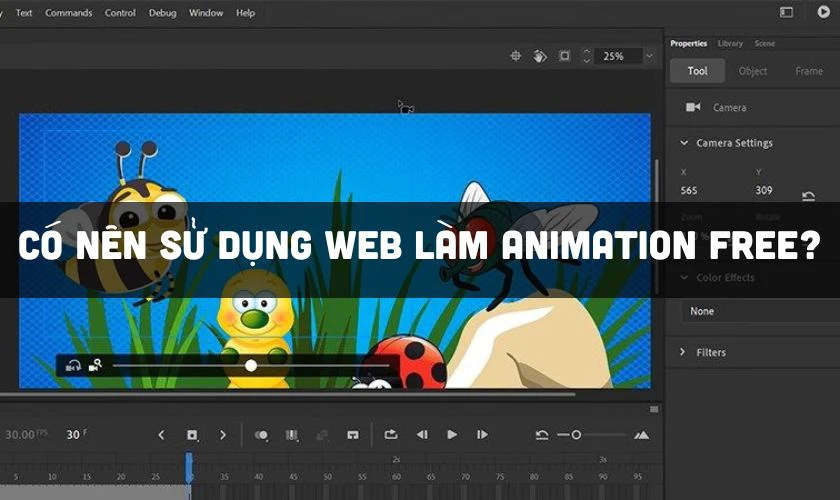
Task: Click the center frame icon
Action: coord(352,435)
